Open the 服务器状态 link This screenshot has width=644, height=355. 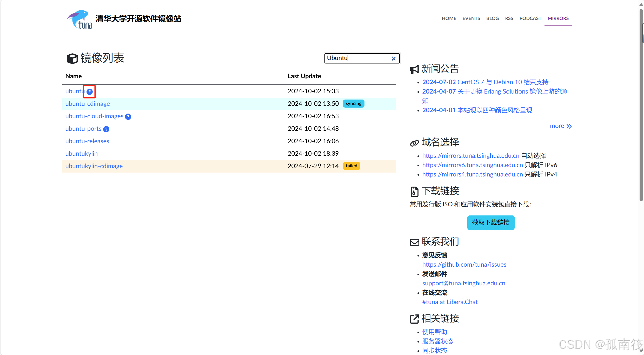[438, 341]
